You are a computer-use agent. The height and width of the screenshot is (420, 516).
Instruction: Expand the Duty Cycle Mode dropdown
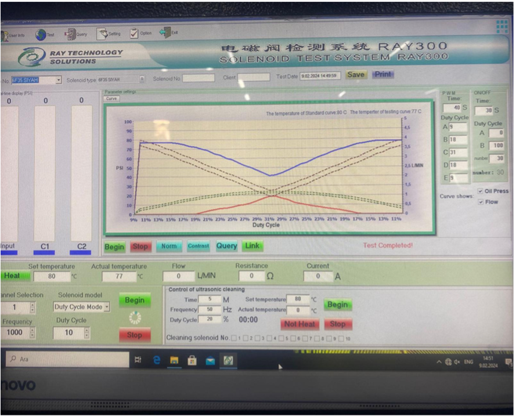tap(107, 307)
